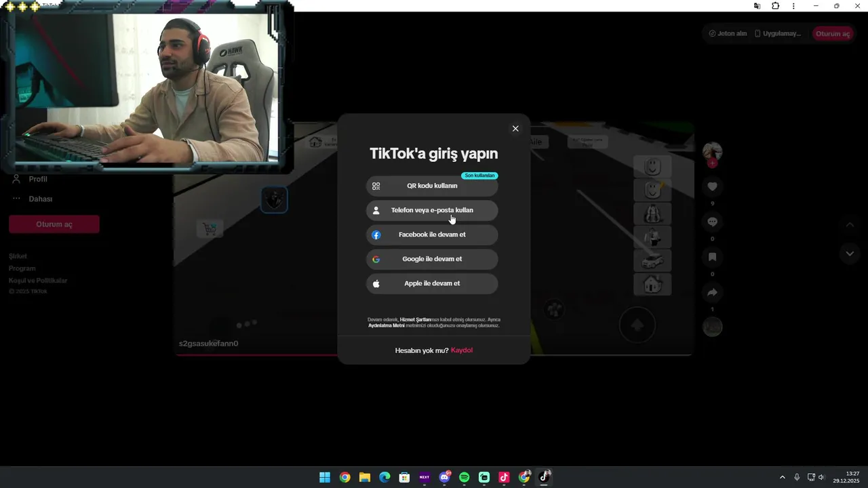Choose QR kodu kullanın login option
Viewport: 868px width, 488px height.
(432, 186)
